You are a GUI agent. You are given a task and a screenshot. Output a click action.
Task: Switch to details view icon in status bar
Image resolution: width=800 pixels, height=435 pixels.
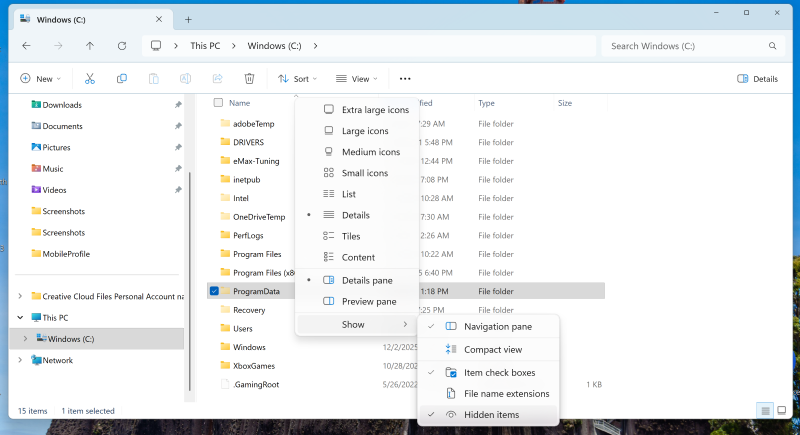click(x=765, y=411)
